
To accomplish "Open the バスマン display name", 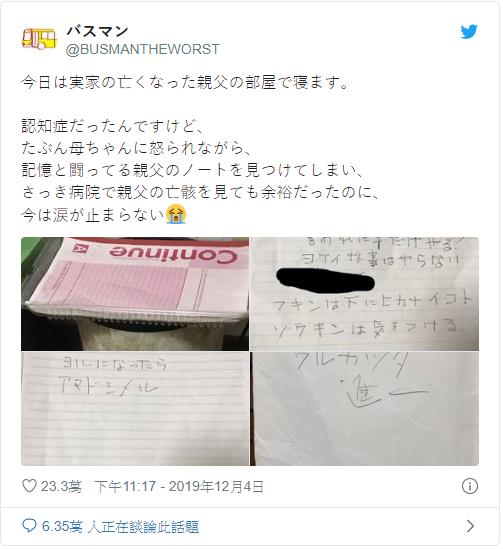I will (x=97, y=32).
